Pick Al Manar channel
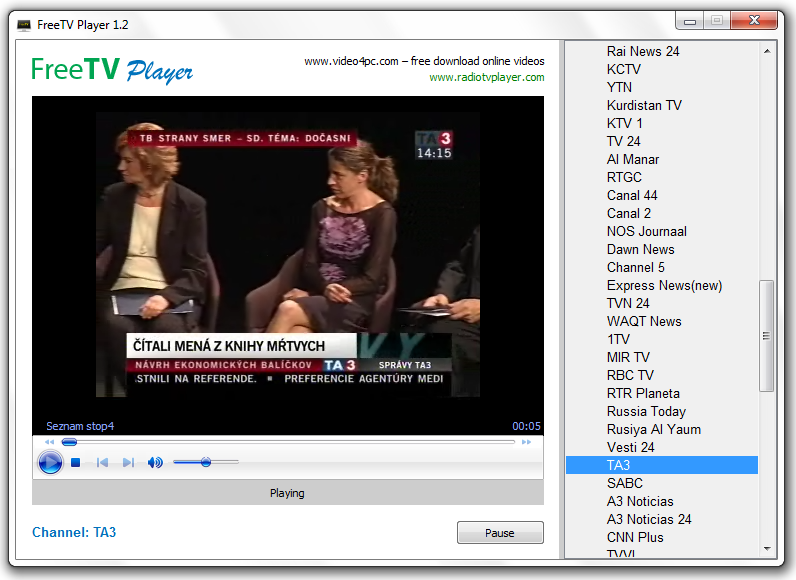The image size is (796, 580). [661, 159]
